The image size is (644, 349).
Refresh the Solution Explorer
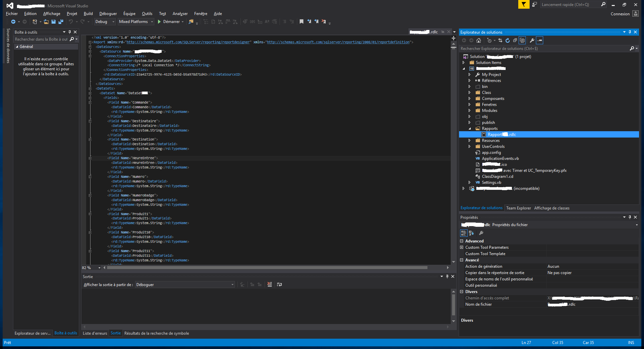pos(508,40)
